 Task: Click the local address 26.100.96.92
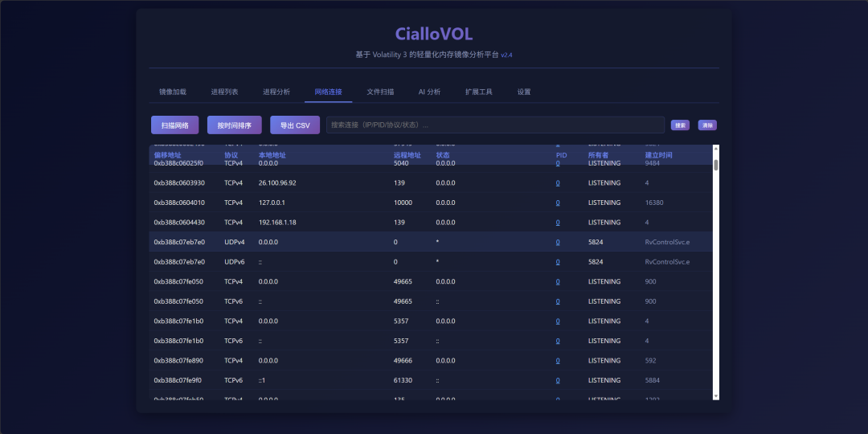(277, 182)
